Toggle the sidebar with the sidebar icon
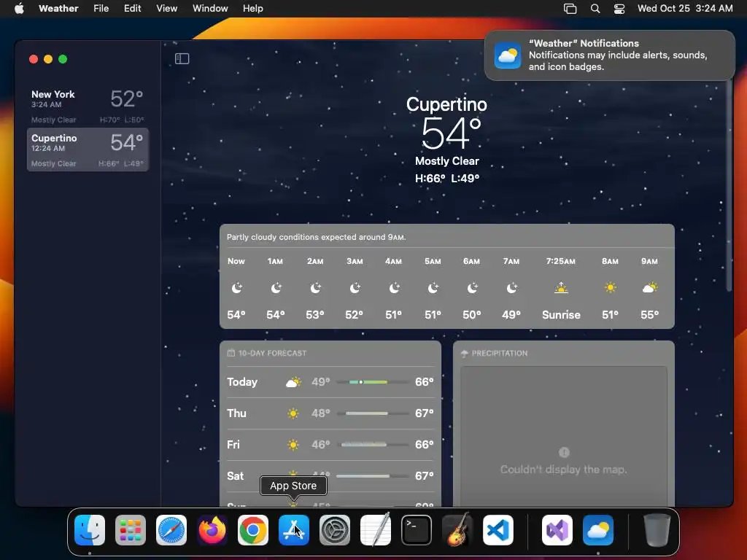 [x=182, y=58]
